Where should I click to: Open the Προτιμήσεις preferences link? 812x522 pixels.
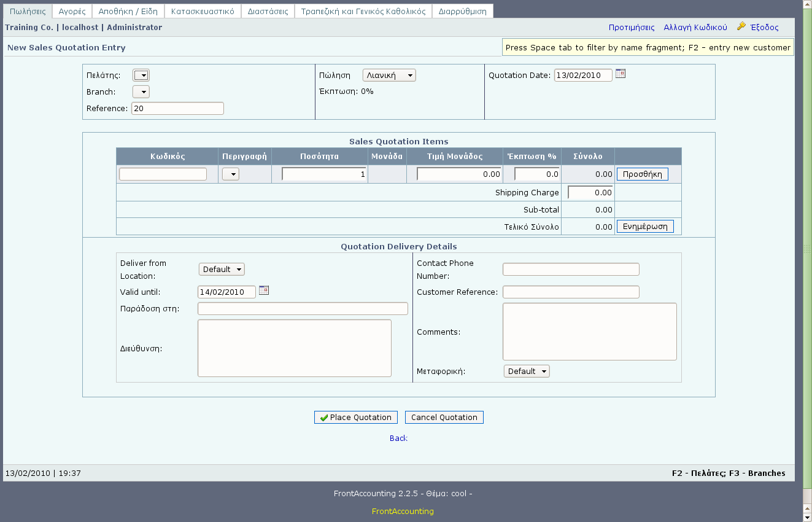[x=631, y=28]
